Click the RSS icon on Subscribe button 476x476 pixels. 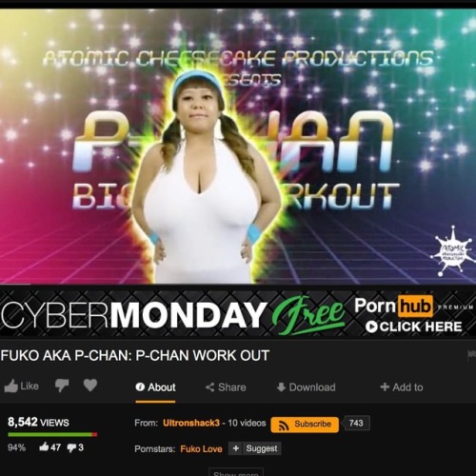coord(284,425)
